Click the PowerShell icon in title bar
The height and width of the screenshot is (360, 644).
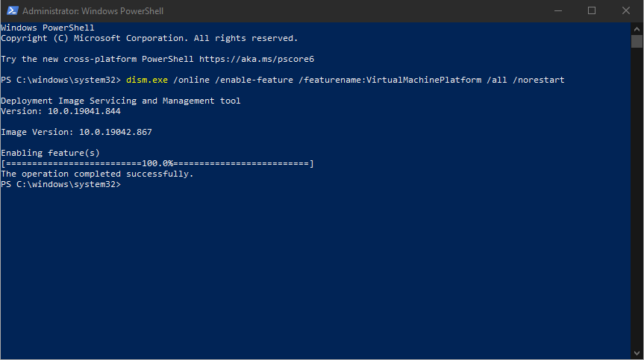click(10, 11)
